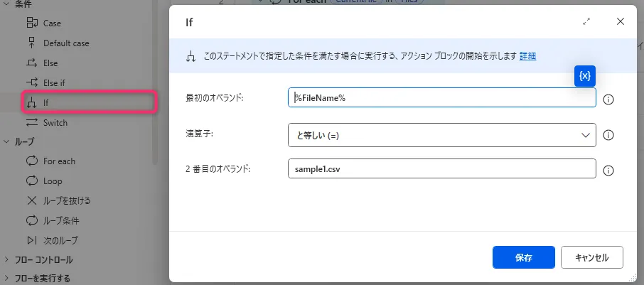Select the Switch action icon
644x285 pixels.
click(x=31, y=123)
